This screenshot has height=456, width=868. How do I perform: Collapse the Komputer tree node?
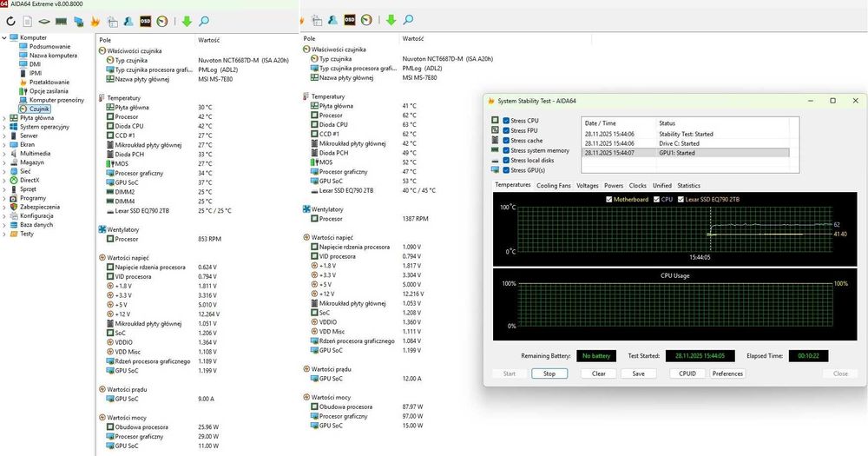tap(4, 37)
